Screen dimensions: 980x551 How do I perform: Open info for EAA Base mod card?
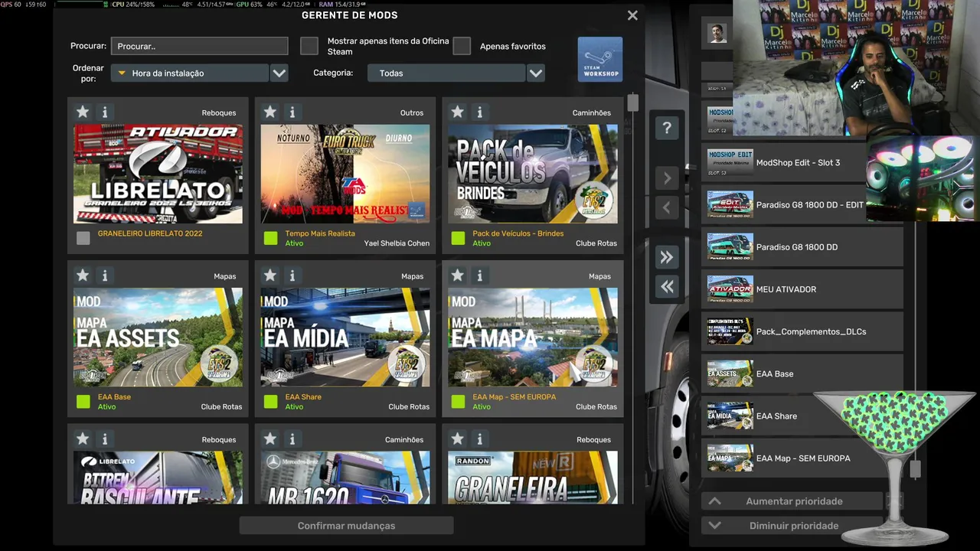105,275
